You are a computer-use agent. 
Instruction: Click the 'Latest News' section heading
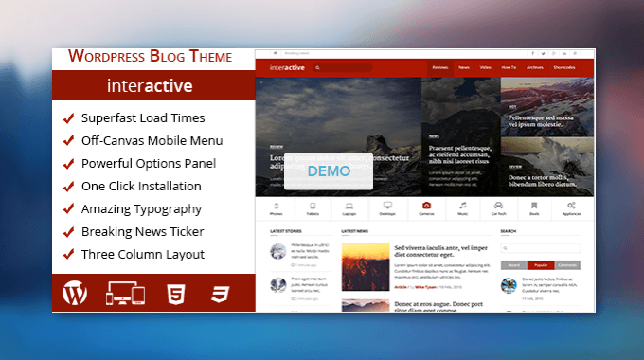click(x=355, y=231)
